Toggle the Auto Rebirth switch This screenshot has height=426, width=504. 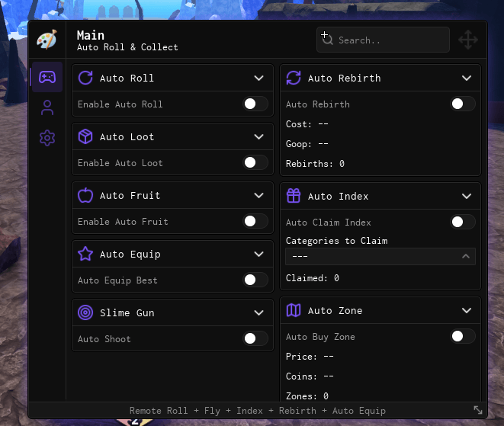(x=463, y=104)
